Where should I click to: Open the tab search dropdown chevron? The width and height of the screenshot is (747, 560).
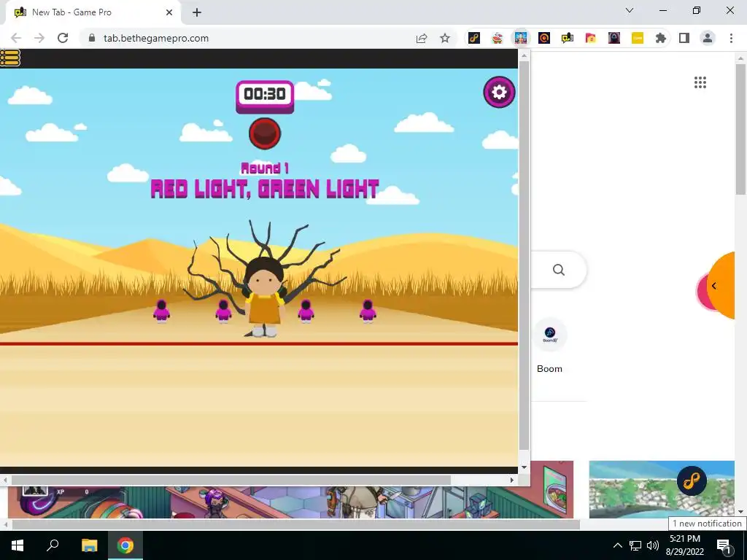pyautogui.click(x=630, y=10)
